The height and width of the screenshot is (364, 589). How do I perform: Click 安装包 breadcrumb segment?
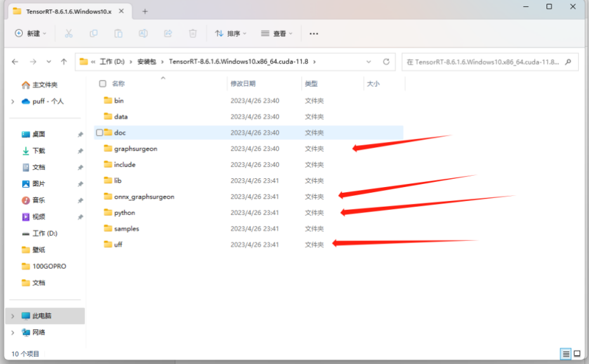pyautogui.click(x=147, y=62)
